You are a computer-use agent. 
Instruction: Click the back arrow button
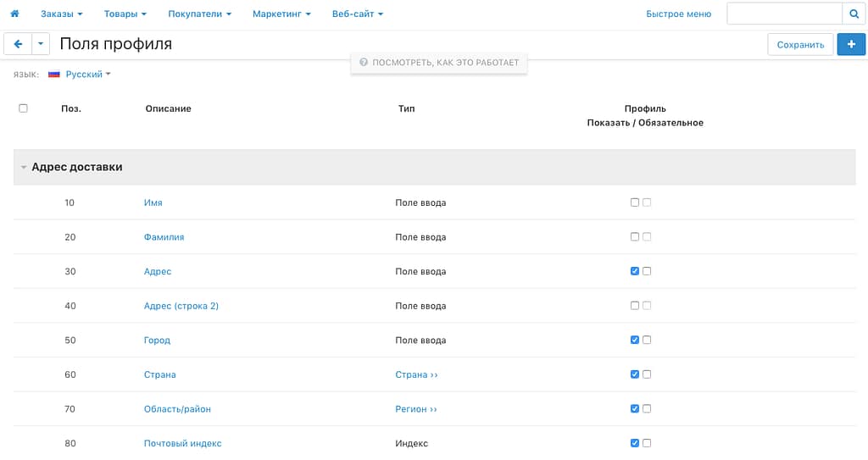point(18,44)
